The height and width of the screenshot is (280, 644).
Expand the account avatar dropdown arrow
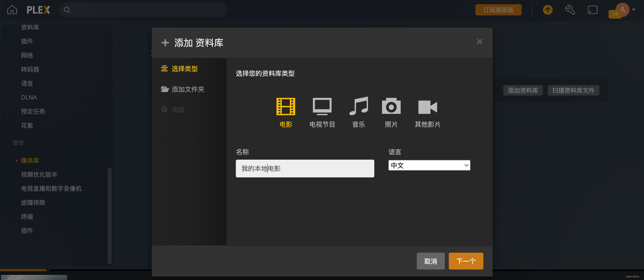click(633, 10)
